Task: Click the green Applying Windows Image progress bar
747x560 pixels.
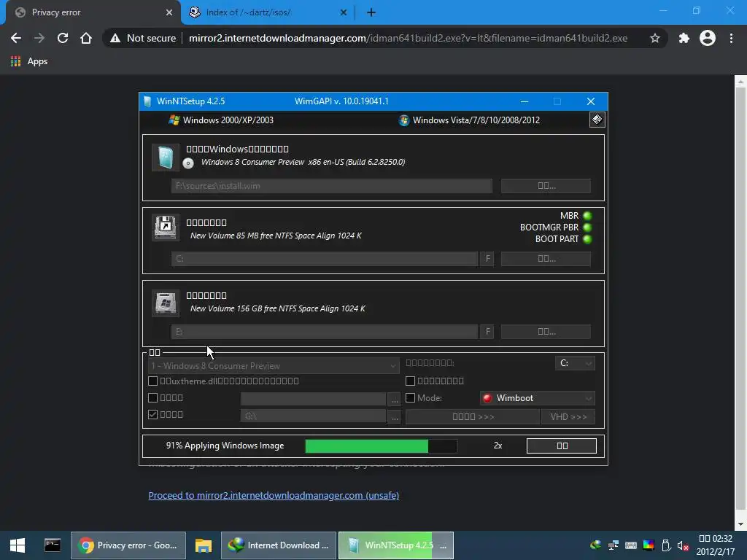Action: pyautogui.click(x=381, y=446)
